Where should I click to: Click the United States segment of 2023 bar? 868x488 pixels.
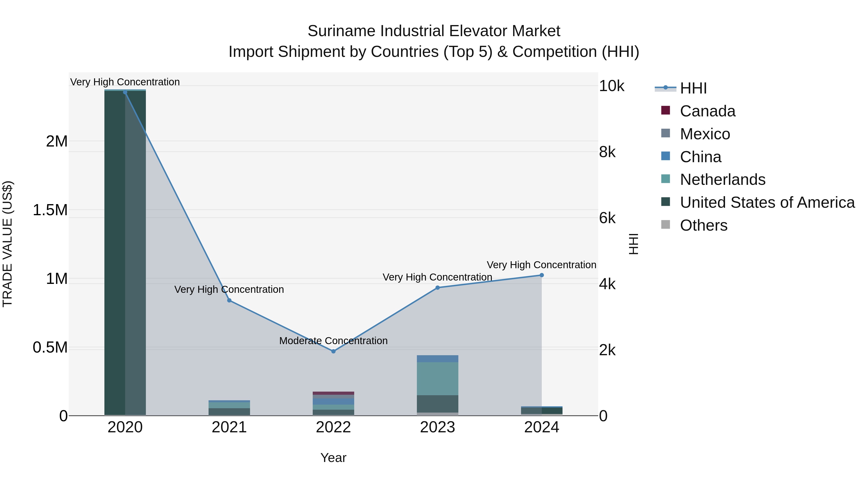coord(437,404)
